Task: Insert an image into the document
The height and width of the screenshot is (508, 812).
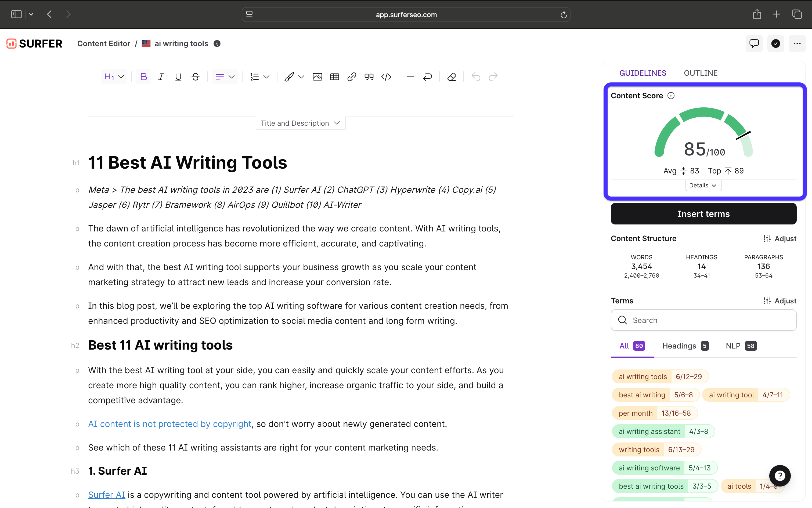Action: [317, 77]
